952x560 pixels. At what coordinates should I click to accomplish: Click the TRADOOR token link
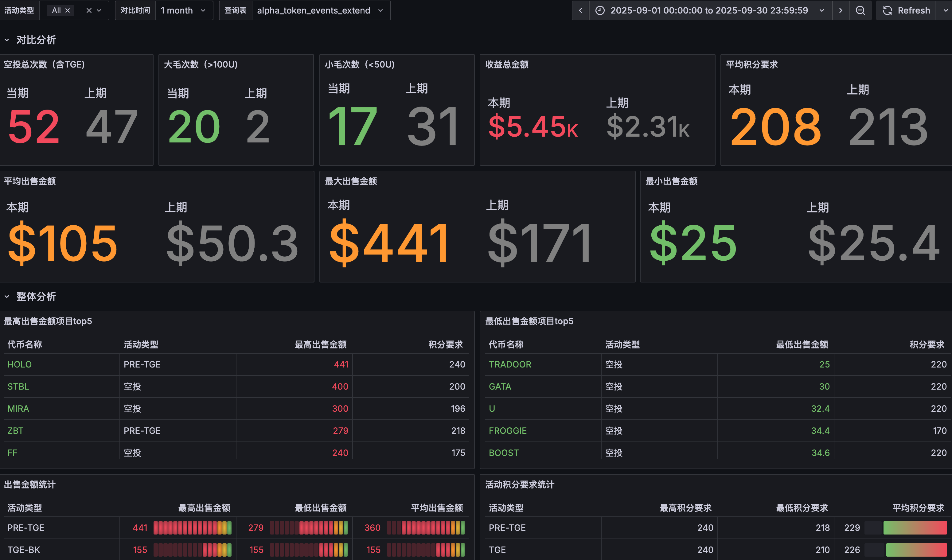[x=509, y=364]
